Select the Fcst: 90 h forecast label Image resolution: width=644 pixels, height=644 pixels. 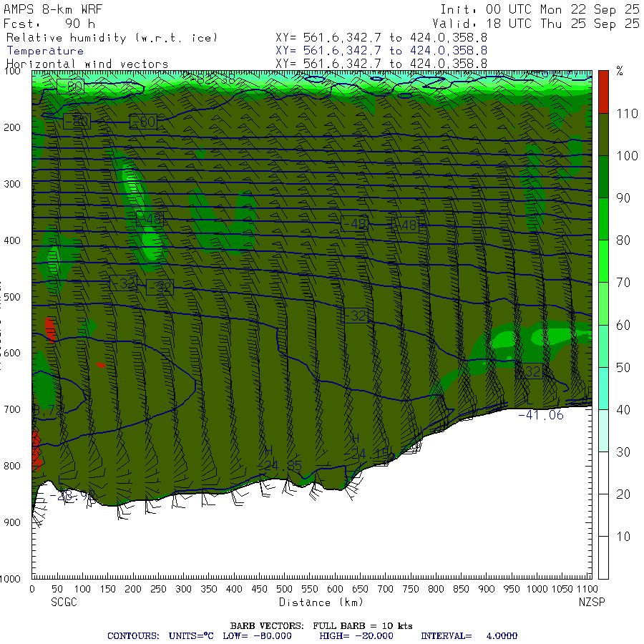coord(49,24)
